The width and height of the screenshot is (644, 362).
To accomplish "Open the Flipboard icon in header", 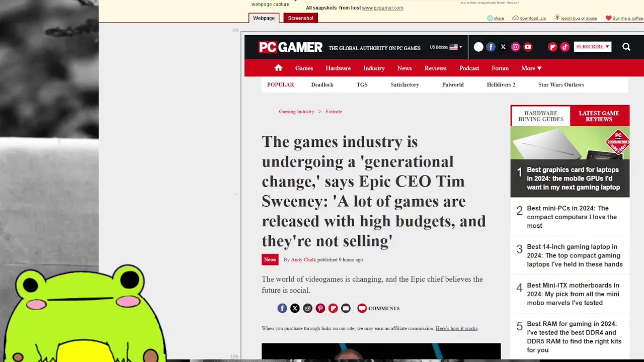I will tap(552, 47).
